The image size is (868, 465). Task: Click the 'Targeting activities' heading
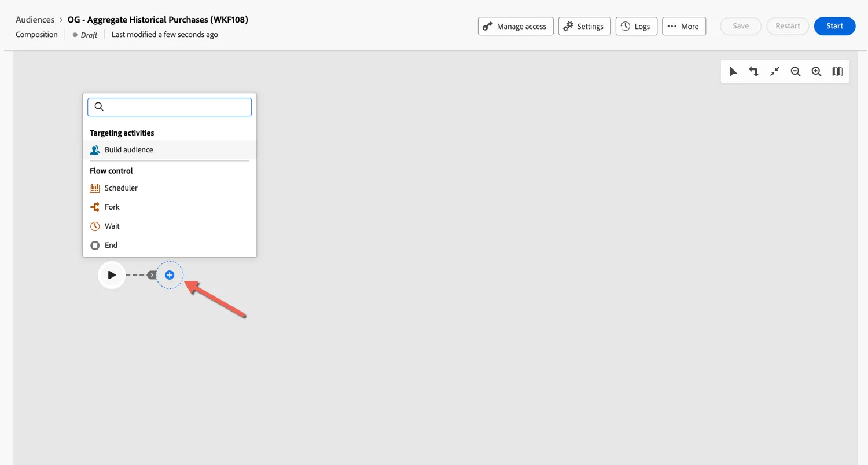(x=122, y=133)
